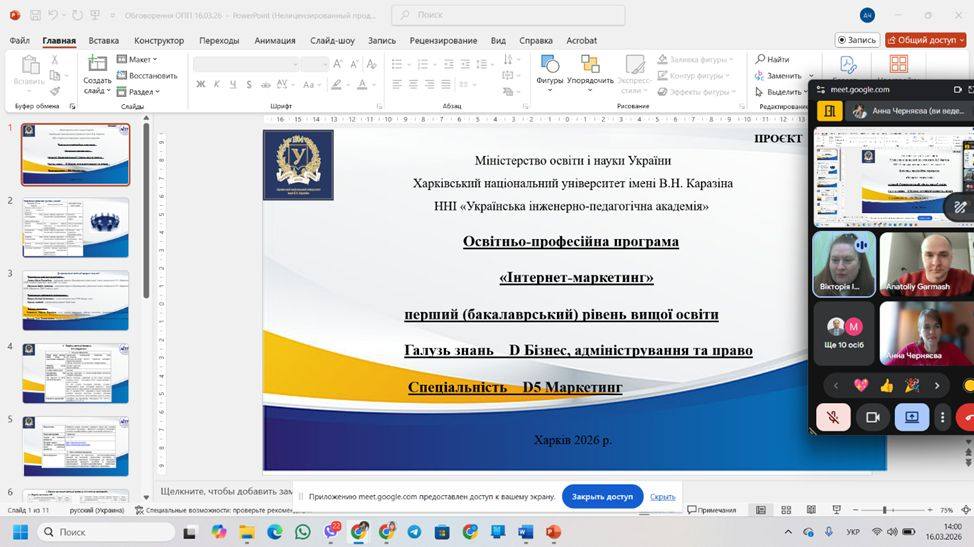Adjust the zoom slider in status bar
This screenshot has width=974, height=547.
coord(884,510)
